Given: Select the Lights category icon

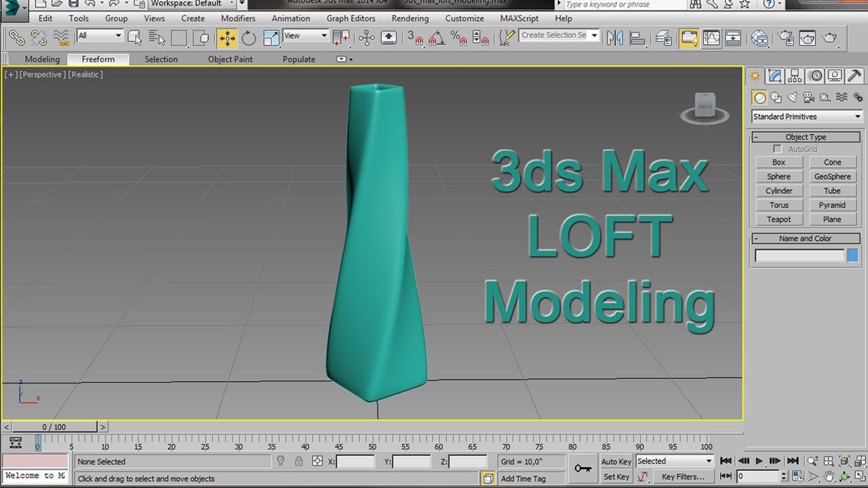Looking at the screenshot, I should [792, 98].
